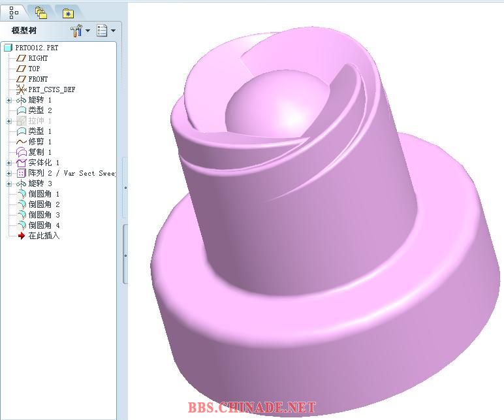Click the lower navigator sash handle
The image size is (504, 420).
click(125, 254)
